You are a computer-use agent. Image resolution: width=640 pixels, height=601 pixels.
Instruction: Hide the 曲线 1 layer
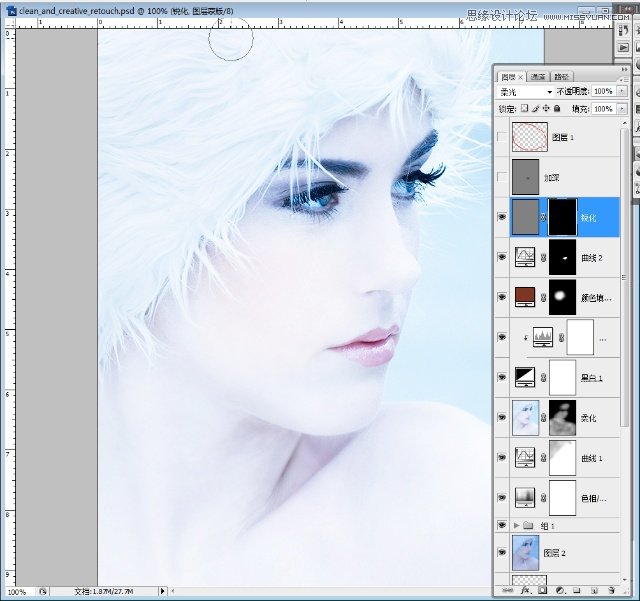tap(502, 457)
